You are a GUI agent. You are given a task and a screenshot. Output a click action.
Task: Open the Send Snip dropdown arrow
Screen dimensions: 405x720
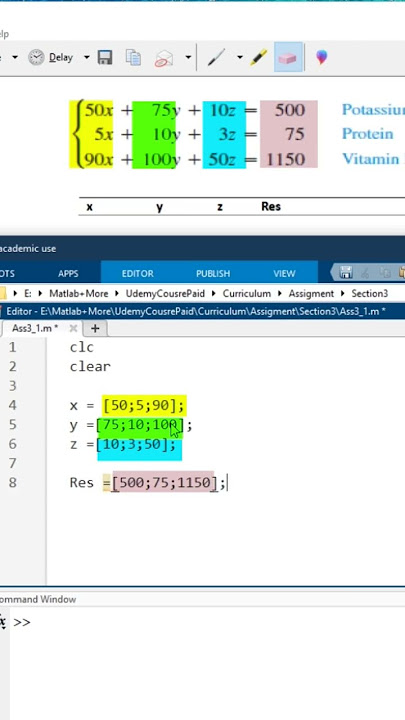coord(188,58)
